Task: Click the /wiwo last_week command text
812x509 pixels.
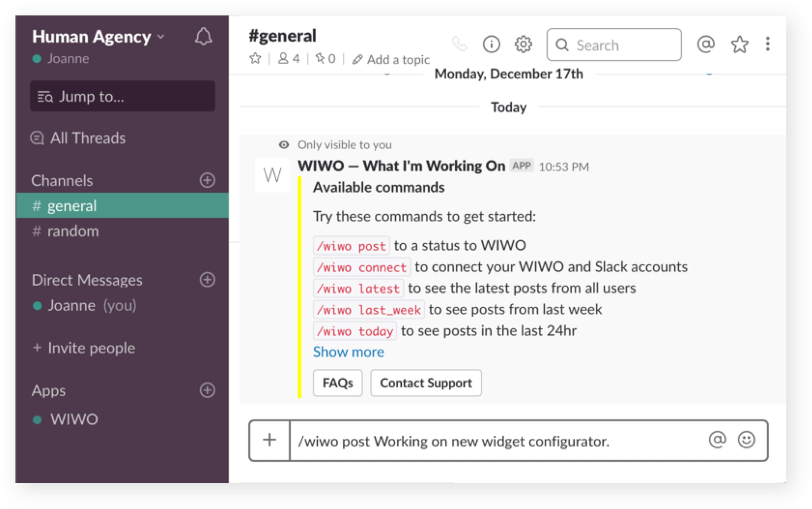Action: click(368, 310)
